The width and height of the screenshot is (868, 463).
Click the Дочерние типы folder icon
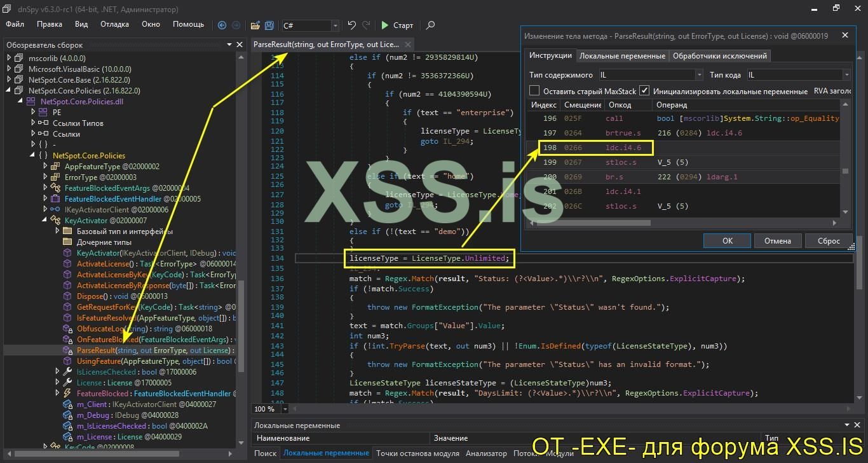coord(67,242)
